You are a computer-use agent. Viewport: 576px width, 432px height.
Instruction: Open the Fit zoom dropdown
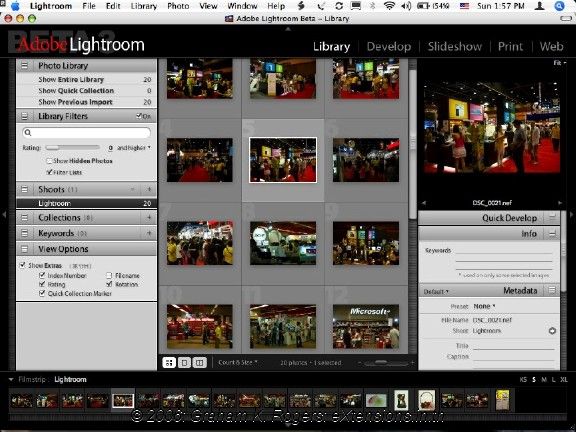pos(559,63)
